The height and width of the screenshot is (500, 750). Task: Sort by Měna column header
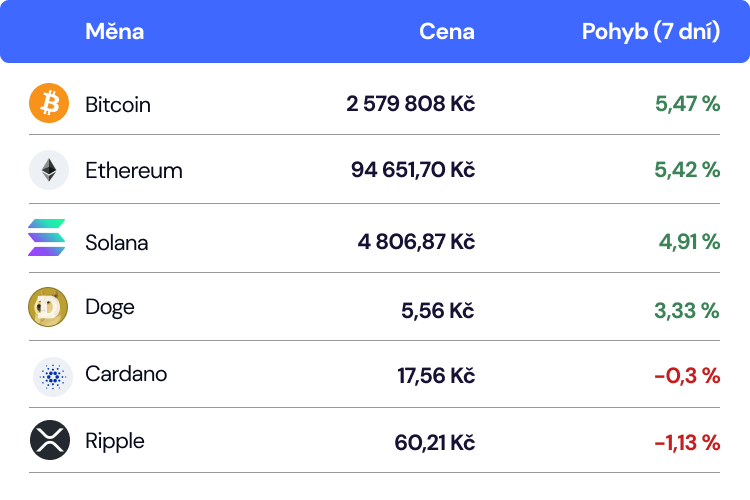[x=114, y=32]
